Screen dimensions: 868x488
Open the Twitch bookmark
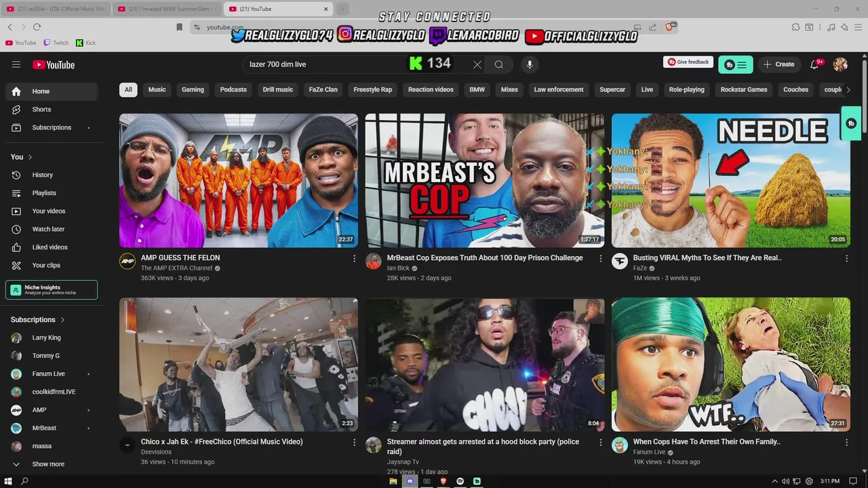(56, 43)
